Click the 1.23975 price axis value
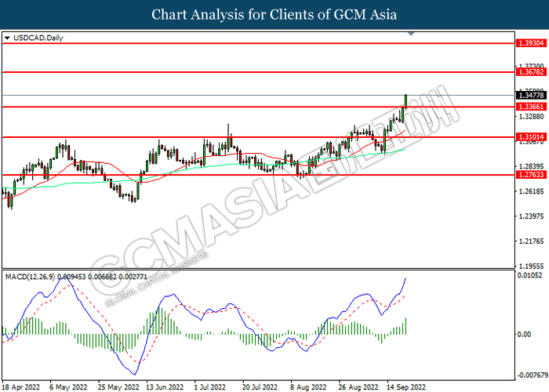 pos(532,216)
